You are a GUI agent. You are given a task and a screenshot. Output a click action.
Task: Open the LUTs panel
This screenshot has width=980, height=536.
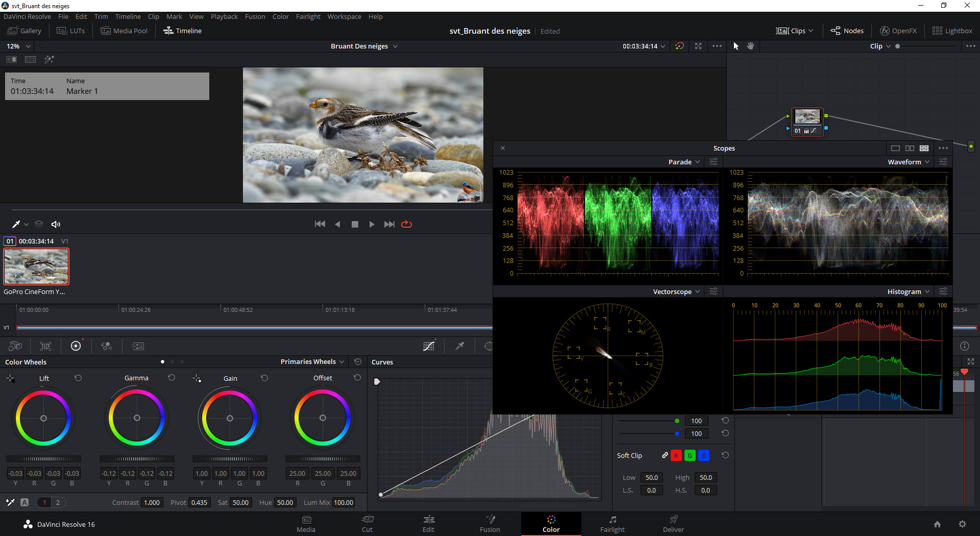(x=71, y=31)
